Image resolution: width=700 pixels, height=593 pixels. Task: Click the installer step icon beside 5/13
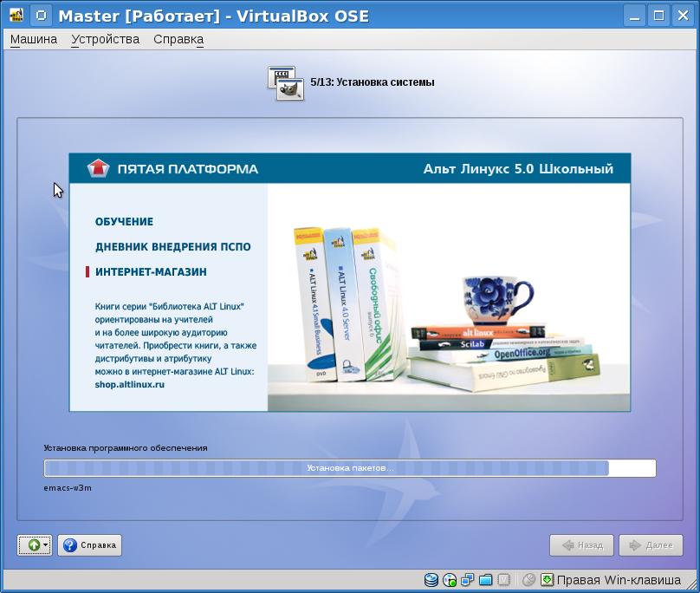click(286, 82)
